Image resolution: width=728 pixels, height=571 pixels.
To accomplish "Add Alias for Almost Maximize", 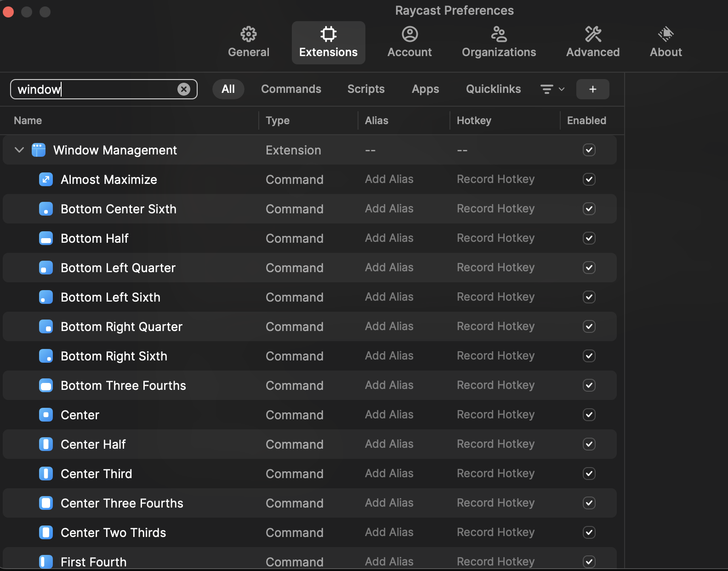I will coord(389,179).
